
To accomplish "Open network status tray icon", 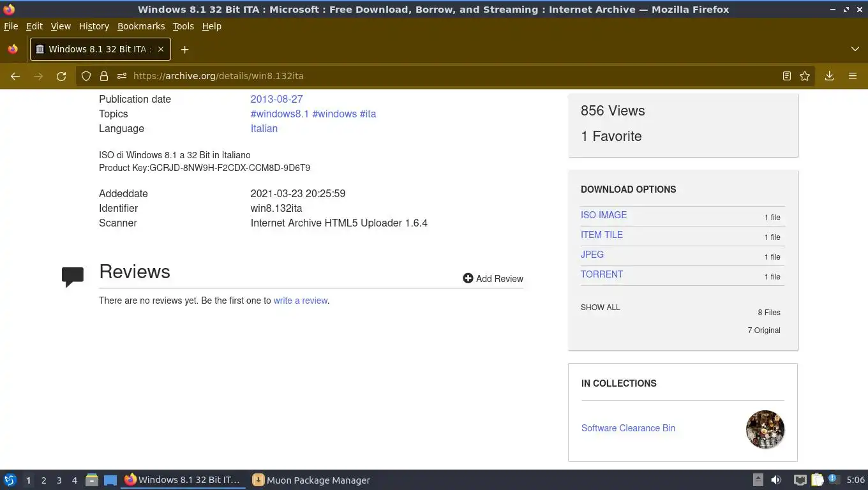I will 800,480.
